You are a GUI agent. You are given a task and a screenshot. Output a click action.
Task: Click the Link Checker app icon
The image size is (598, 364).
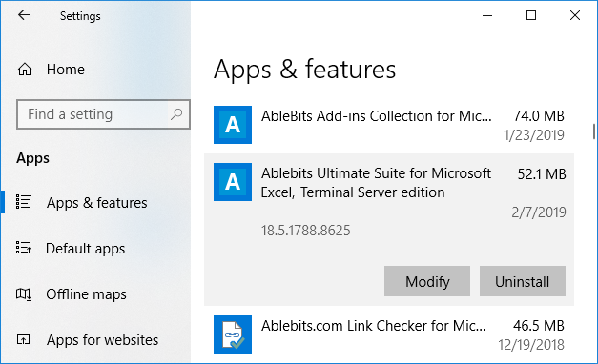[233, 334]
